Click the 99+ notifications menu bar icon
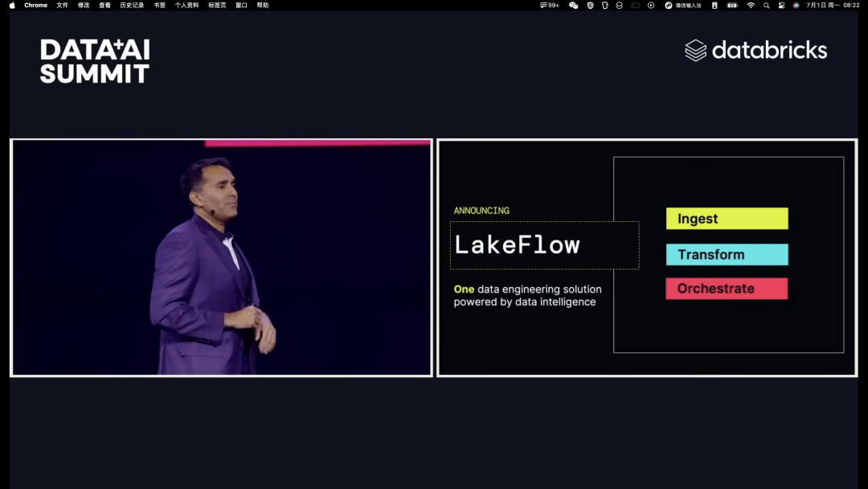Screen dimensions: 868x489 coord(549,5)
